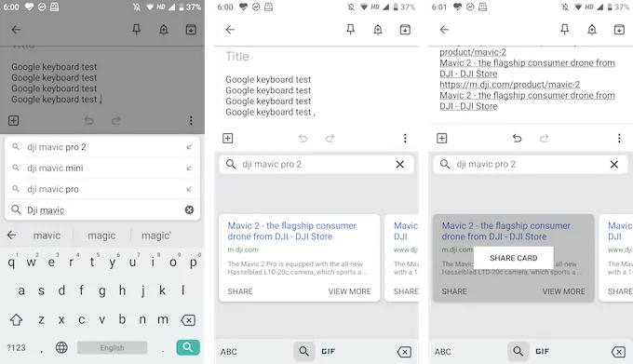Select GIF tab in third screen
This screenshot has width=633, height=364.
(542, 352)
